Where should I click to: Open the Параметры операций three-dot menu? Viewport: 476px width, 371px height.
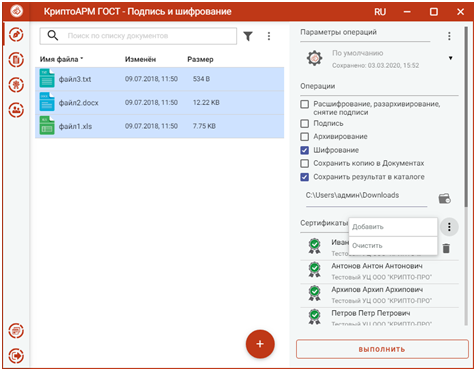pos(449,36)
